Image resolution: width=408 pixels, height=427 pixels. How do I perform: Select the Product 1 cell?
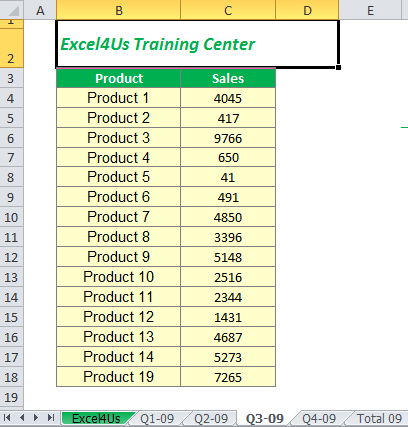click(x=118, y=98)
